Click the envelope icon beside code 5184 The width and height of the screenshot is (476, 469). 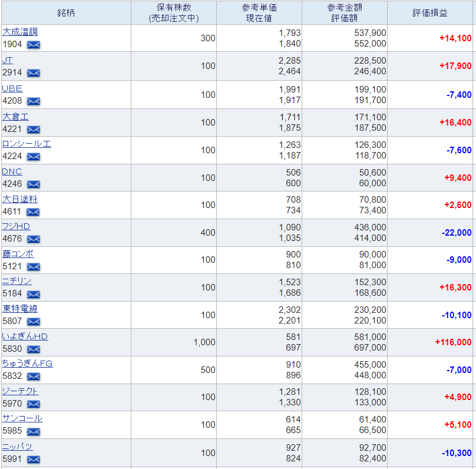coord(34,295)
